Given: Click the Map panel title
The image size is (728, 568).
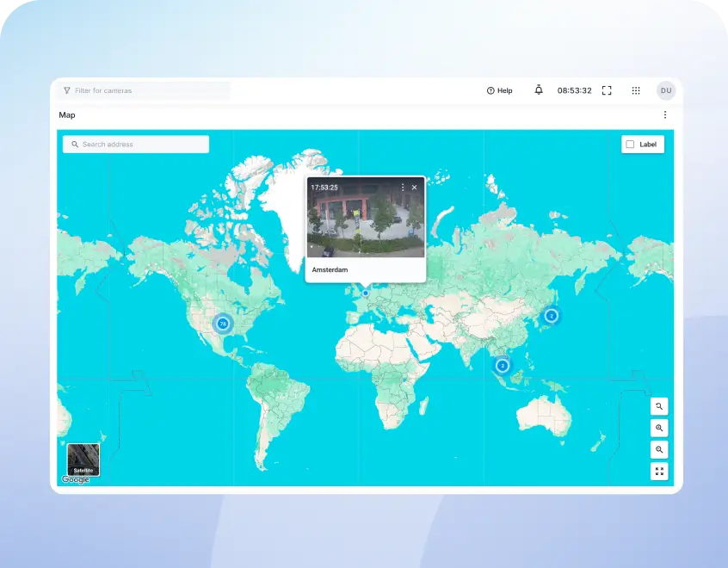Looking at the screenshot, I should tap(67, 115).
